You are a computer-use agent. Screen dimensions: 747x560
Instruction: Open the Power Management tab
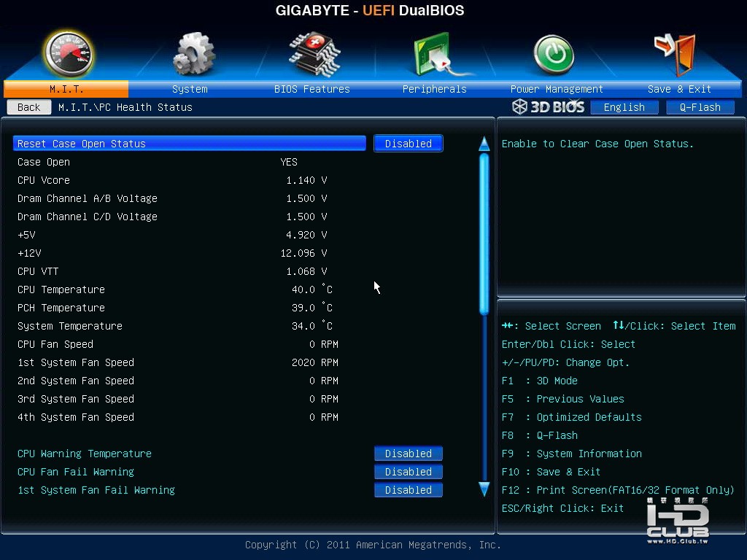557,89
